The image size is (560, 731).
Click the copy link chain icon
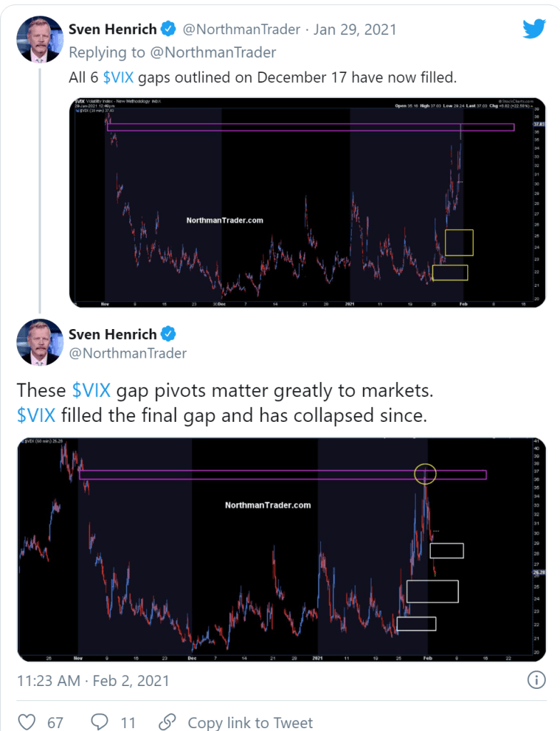tap(167, 722)
